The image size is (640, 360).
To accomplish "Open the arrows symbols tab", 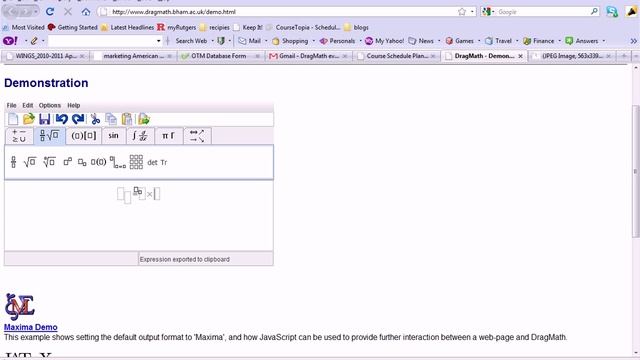I will point(197,136).
